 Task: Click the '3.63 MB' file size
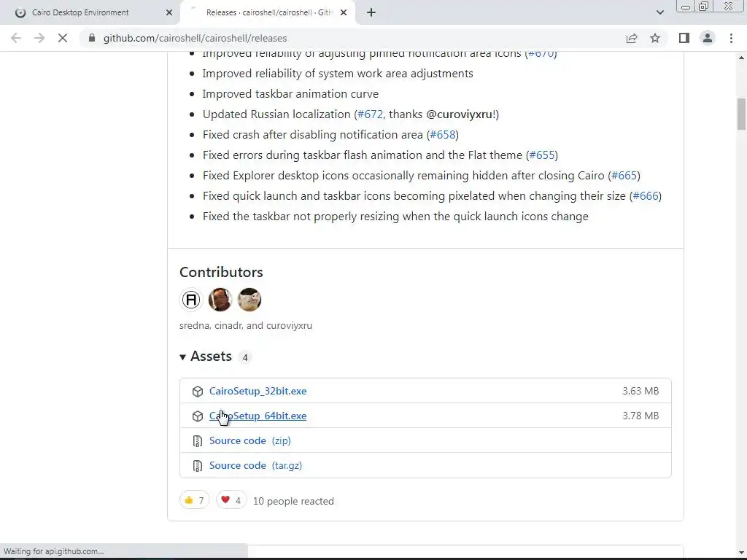[640, 391]
